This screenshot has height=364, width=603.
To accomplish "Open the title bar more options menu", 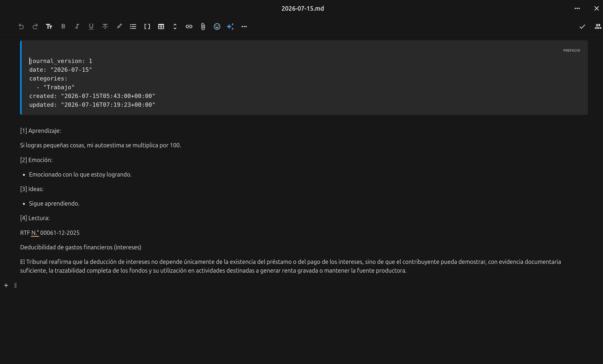I will coord(577,8).
